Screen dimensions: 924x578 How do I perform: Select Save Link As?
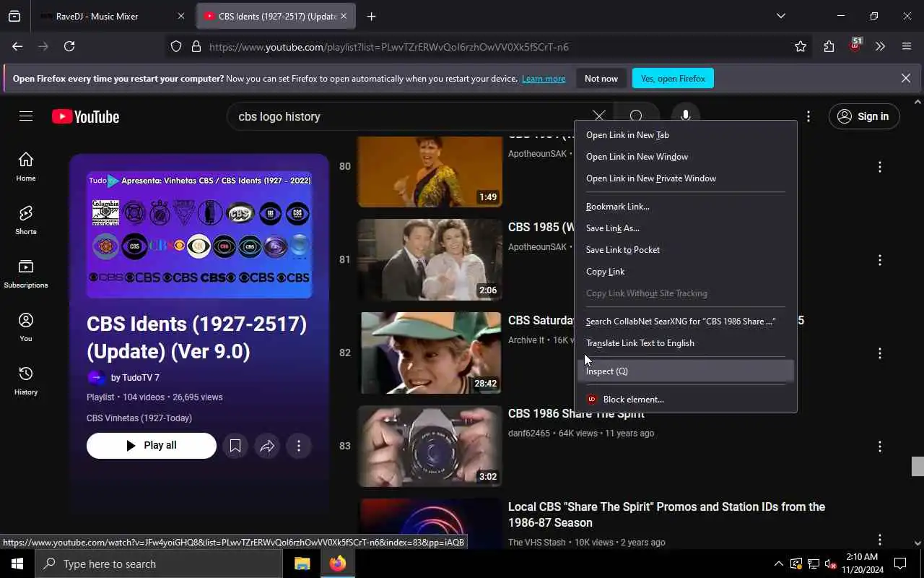pyautogui.click(x=686, y=228)
